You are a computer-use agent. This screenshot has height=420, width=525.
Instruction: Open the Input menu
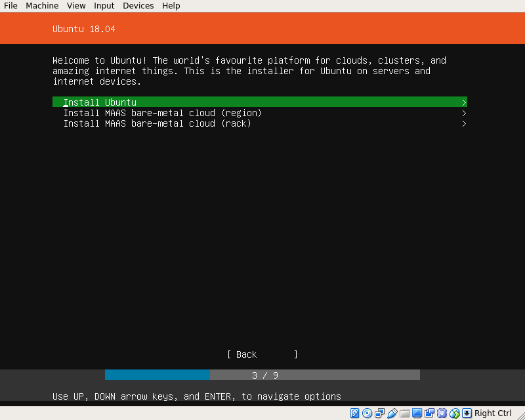point(104,6)
